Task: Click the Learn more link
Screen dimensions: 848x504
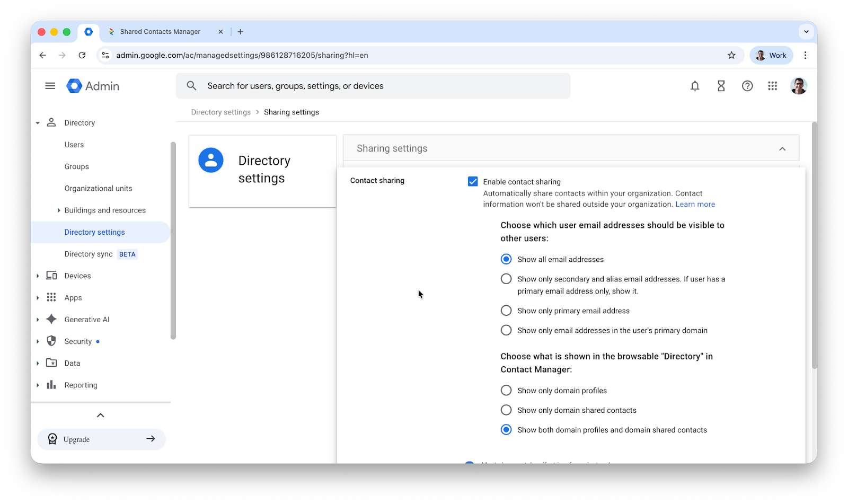Action: 695,205
